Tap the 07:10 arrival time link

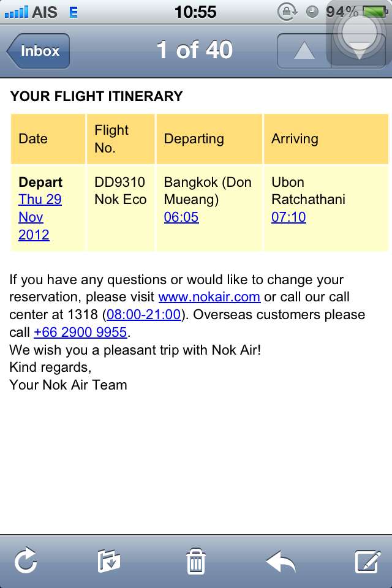coord(288,217)
